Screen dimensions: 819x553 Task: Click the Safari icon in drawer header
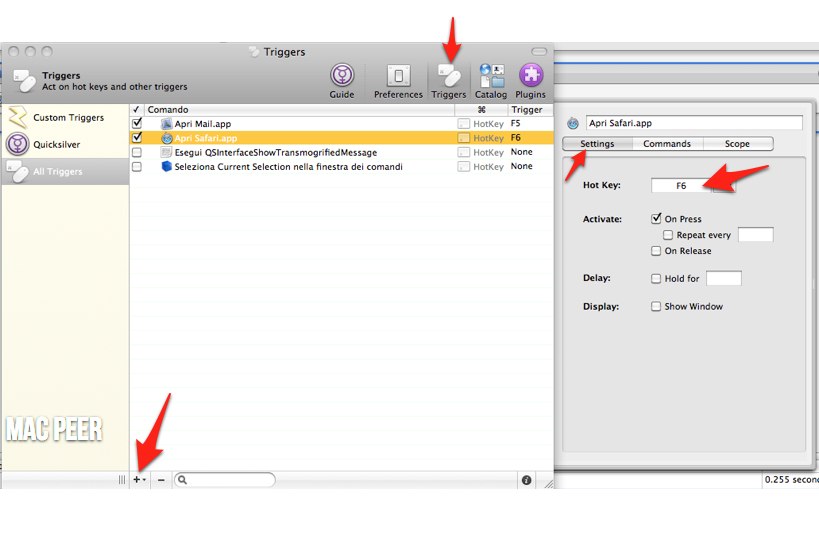click(573, 123)
